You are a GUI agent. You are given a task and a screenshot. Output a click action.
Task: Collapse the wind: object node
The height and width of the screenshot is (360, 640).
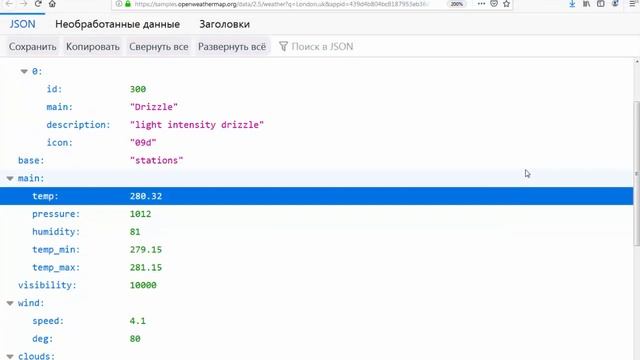10,303
